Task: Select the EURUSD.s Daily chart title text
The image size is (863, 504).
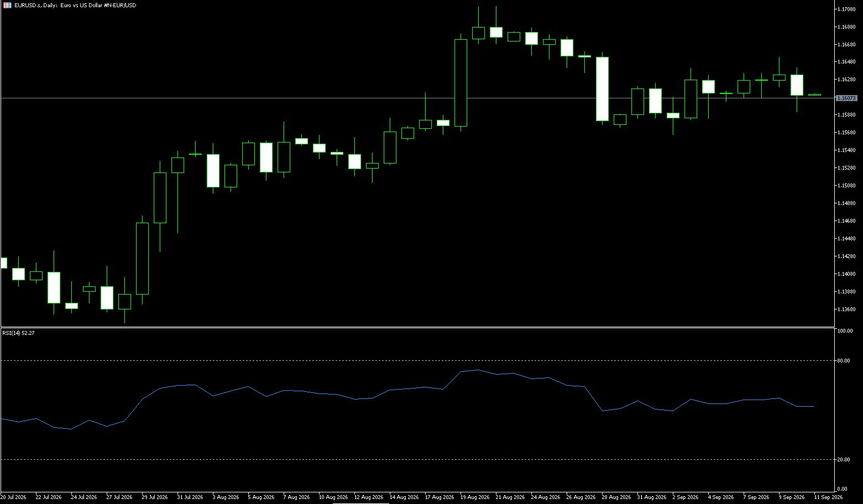Action: [75, 6]
